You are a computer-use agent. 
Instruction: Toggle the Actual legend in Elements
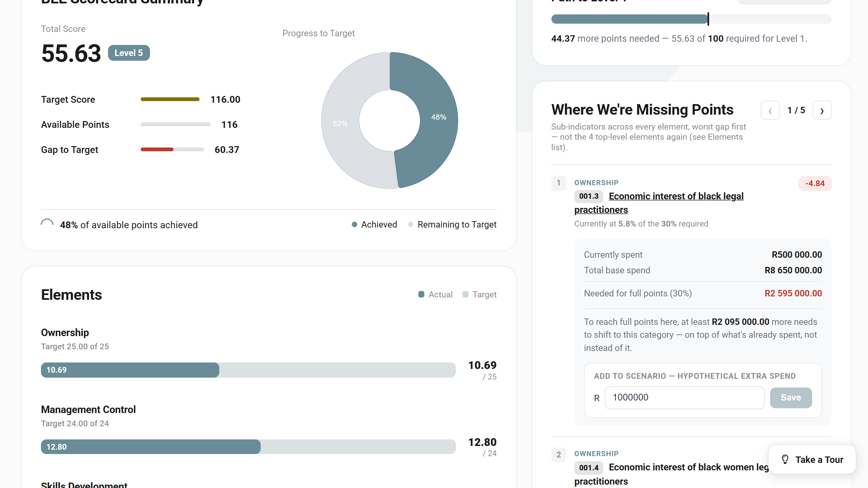(x=435, y=294)
